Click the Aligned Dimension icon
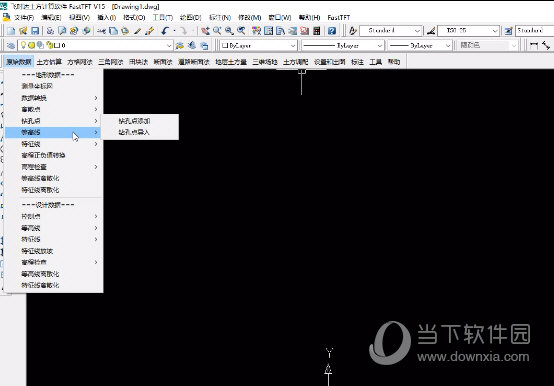The image size is (554, 386). pyautogui.click(x=546, y=45)
